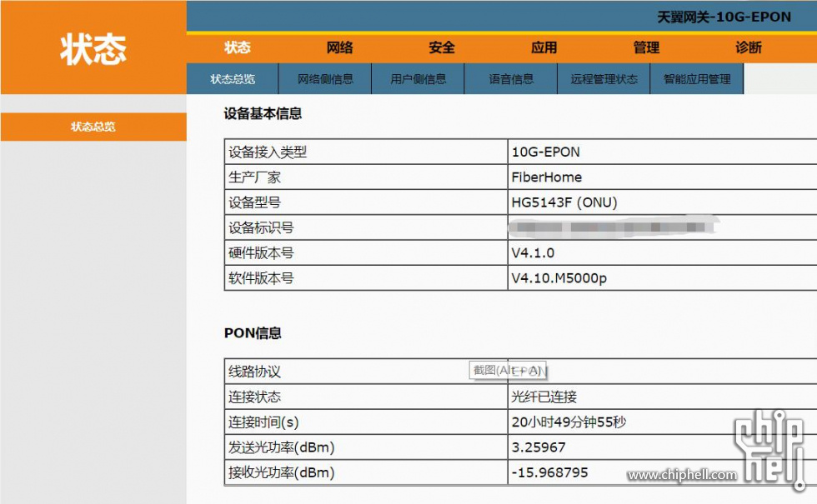
Task: Click the 截图(Alt + A) tooltip
Action: (508, 370)
